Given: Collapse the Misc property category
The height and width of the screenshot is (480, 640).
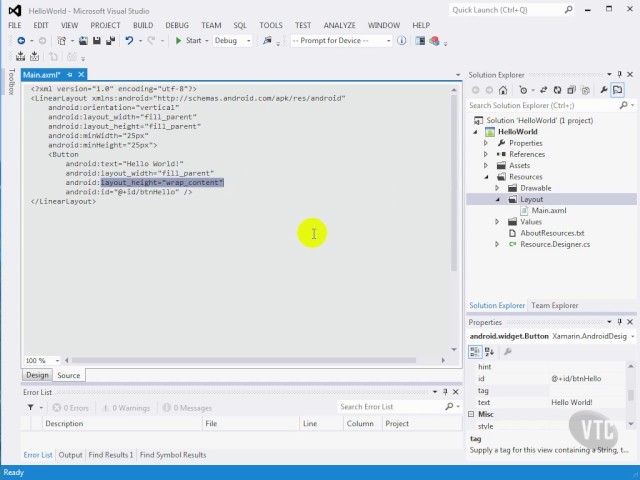Looking at the screenshot, I should pos(471,414).
